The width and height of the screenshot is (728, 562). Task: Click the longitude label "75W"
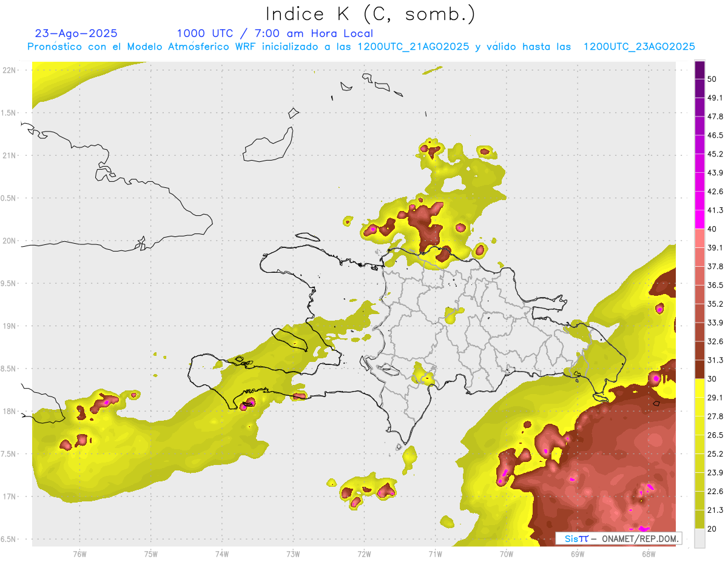point(150,554)
